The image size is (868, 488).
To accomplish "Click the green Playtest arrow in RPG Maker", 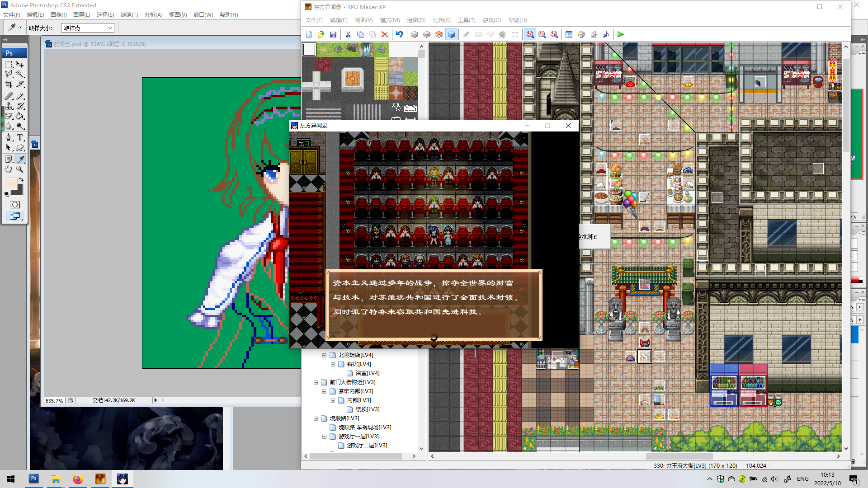I will click(x=621, y=34).
